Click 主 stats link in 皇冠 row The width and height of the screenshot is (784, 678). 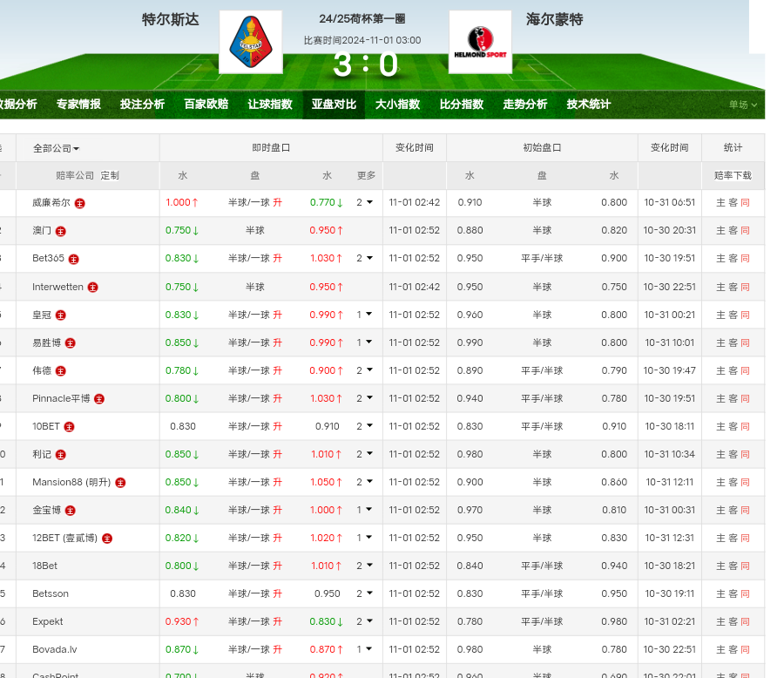pos(720,315)
